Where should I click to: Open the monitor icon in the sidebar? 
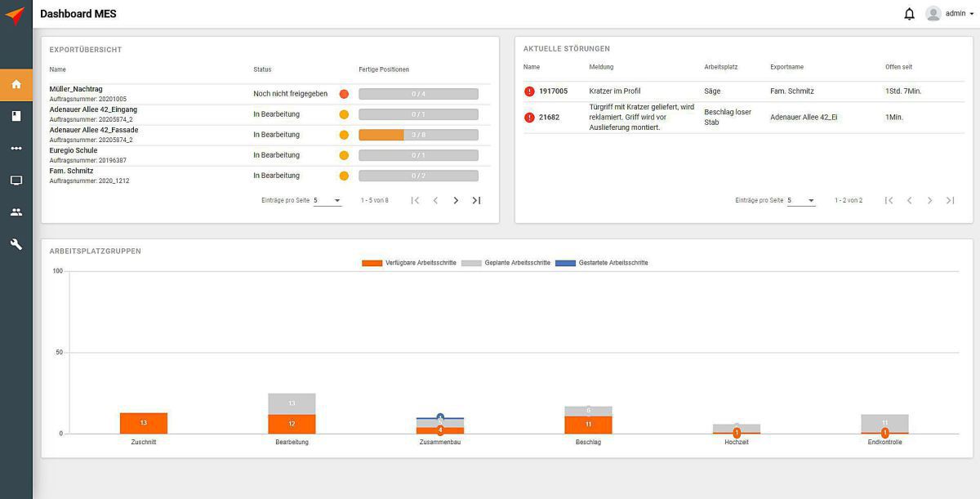16,180
